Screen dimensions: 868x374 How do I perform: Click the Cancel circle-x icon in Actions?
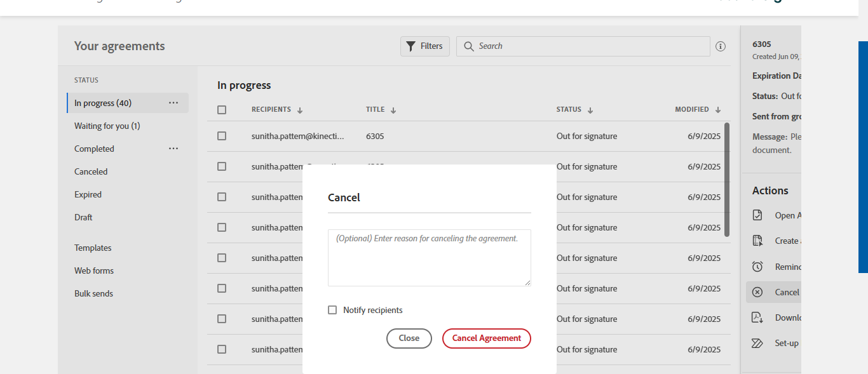tap(757, 292)
